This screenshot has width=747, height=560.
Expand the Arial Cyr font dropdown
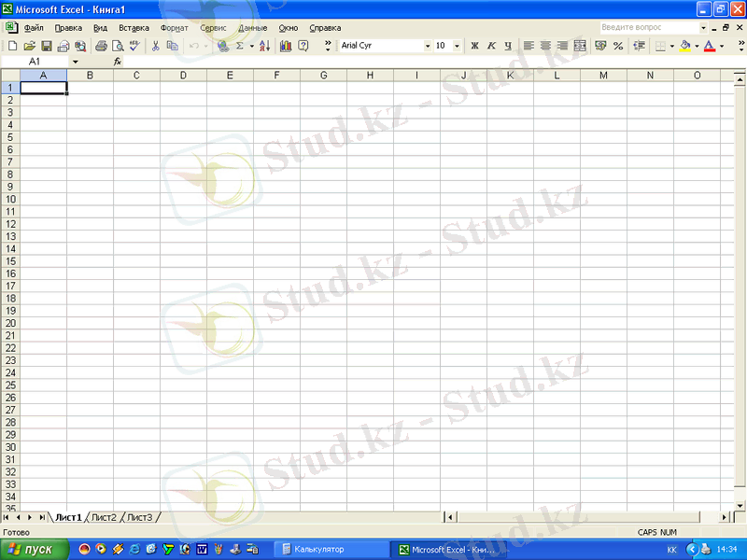point(428,46)
